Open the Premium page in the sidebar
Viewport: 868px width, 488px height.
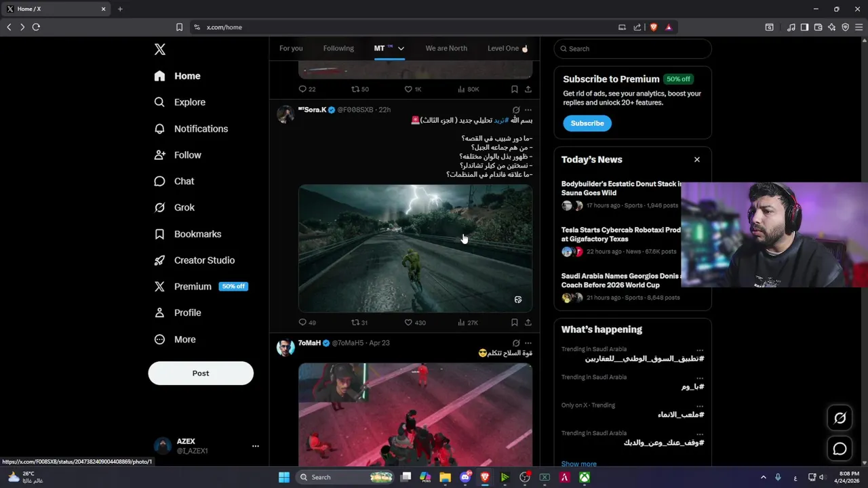click(201, 287)
